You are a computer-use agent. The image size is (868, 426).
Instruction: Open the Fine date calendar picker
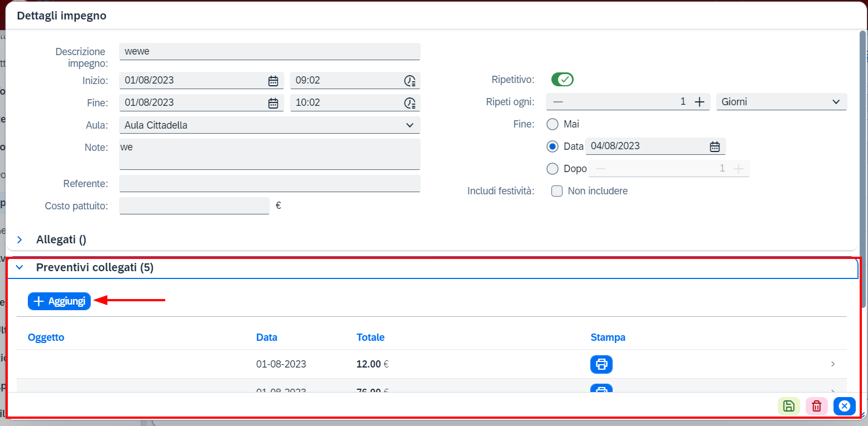[x=273, y=103]
